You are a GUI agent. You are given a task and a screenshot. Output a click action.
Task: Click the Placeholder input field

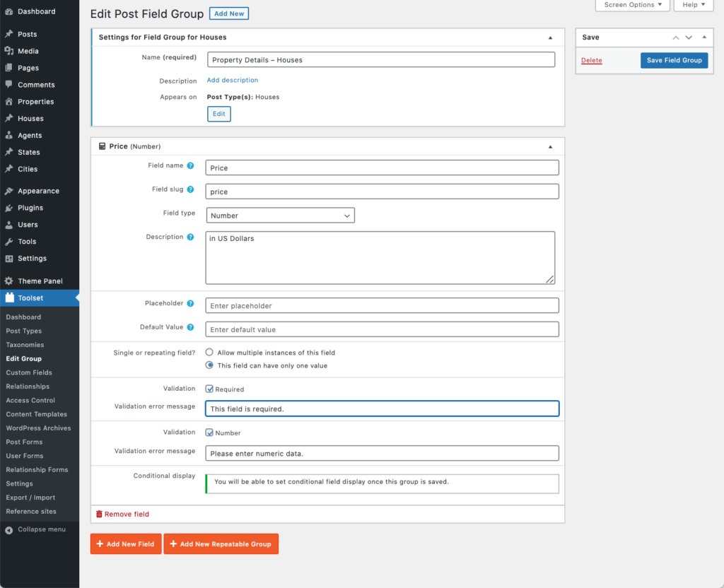(x=382, y=305)
